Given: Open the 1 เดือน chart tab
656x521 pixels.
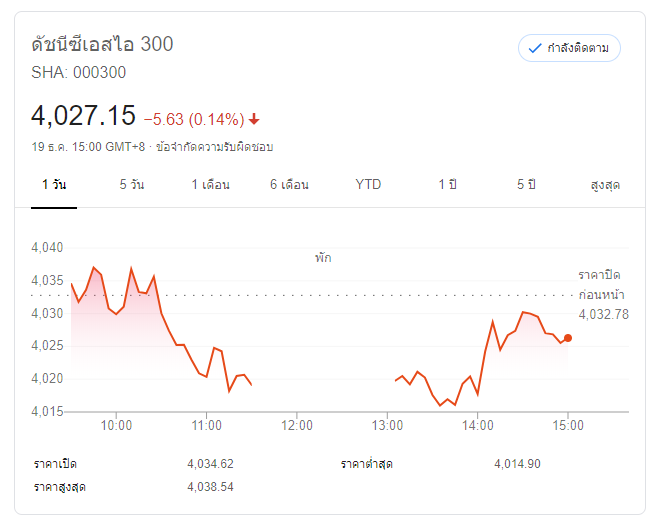Looking at the screenshot, I should (211, 185).
